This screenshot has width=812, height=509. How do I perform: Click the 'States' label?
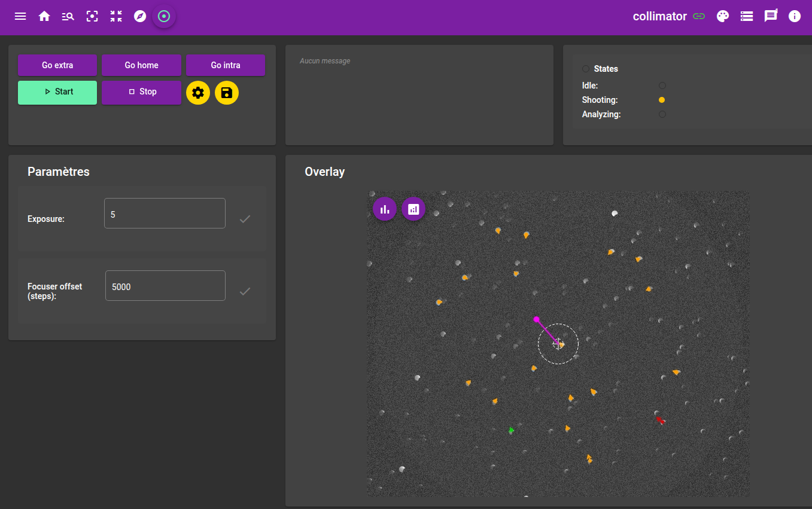click(606, 69)
